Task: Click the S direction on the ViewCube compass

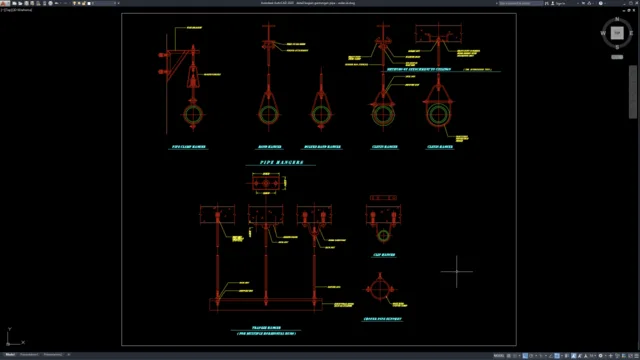Action: [617, 47]
